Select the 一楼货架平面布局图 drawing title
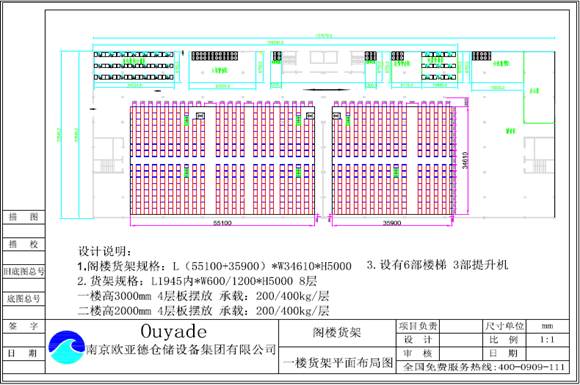The width and height of the screenshot is (580, 385). [x=338, y=363]
